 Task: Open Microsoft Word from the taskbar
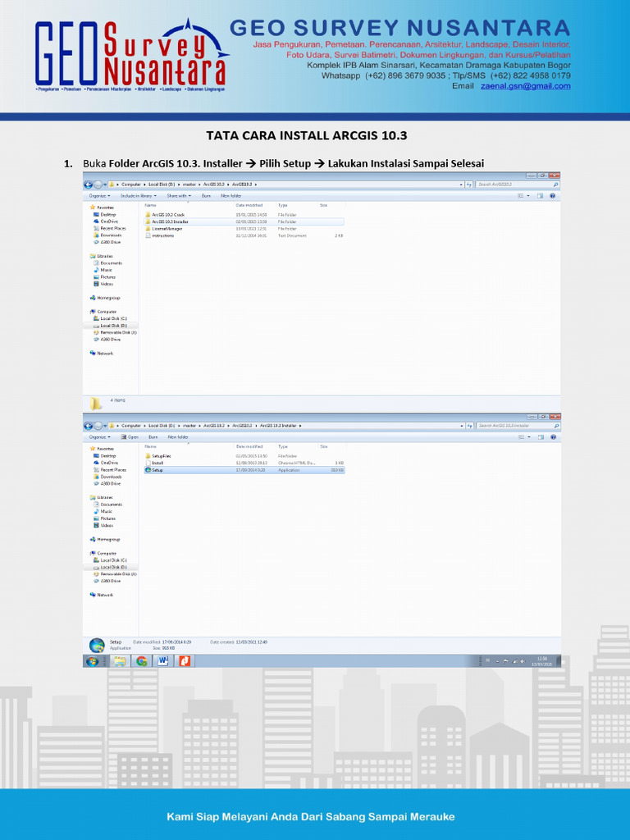point(163,661)
